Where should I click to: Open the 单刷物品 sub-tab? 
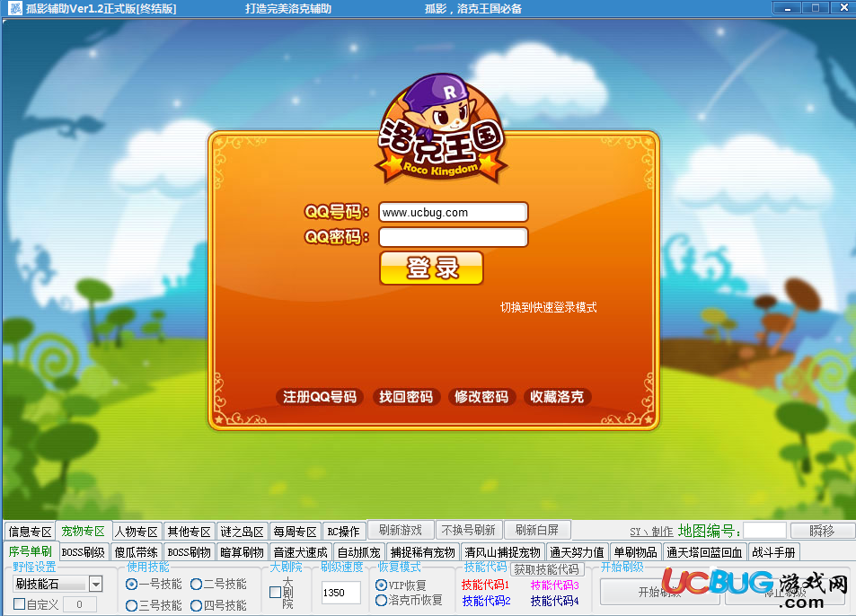coord(635,552)
